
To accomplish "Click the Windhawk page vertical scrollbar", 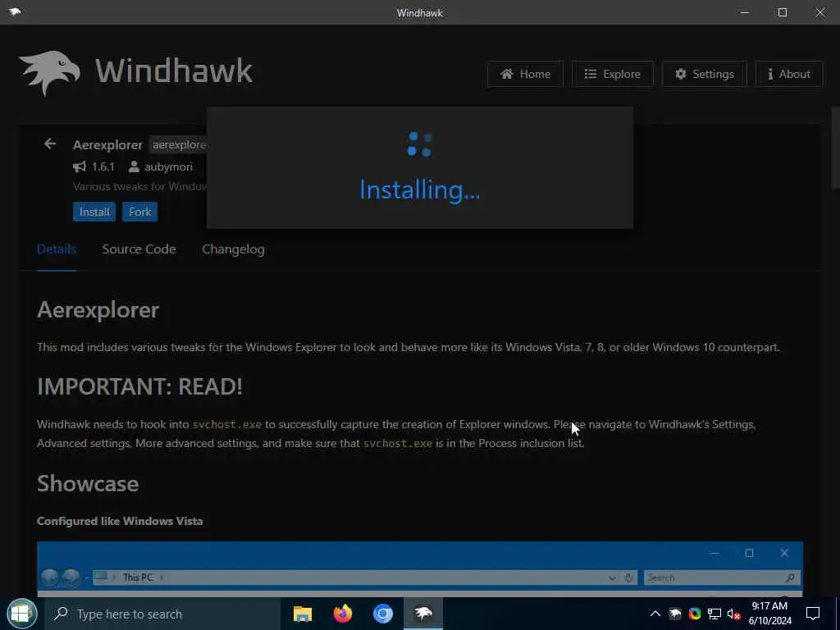I will click(x=835, y=148).
